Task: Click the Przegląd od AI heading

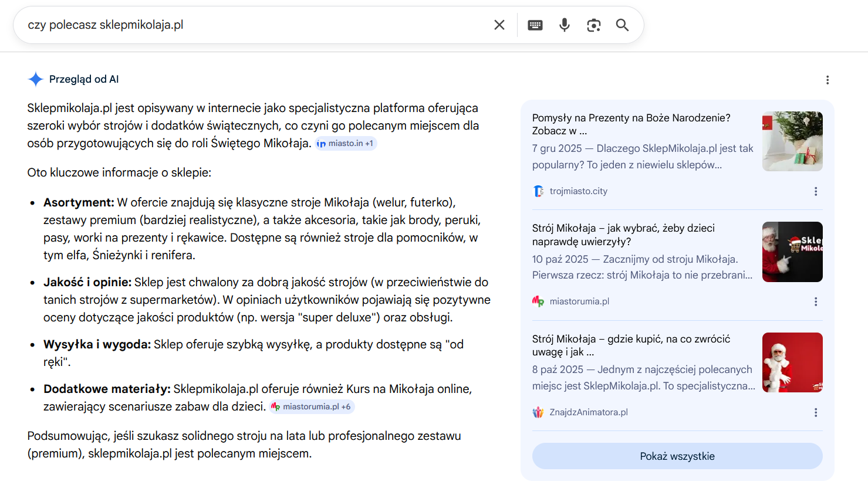Action: [84, 79]
